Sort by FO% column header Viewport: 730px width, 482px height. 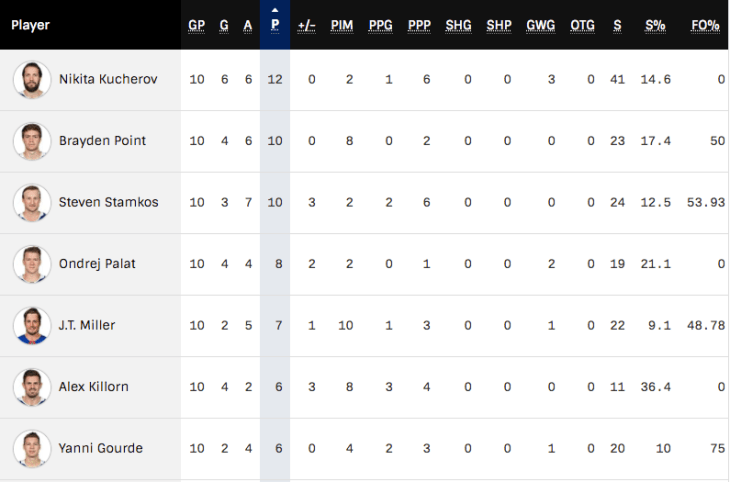[706, 25]
